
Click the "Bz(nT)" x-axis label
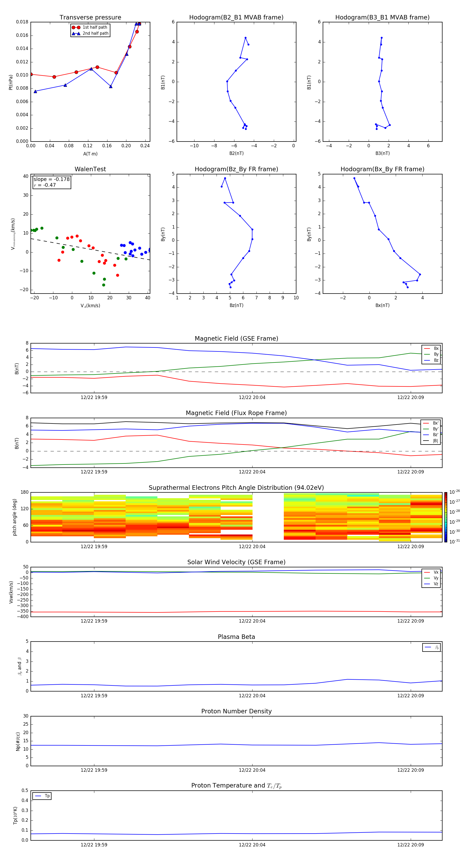[x=236, y=305]
